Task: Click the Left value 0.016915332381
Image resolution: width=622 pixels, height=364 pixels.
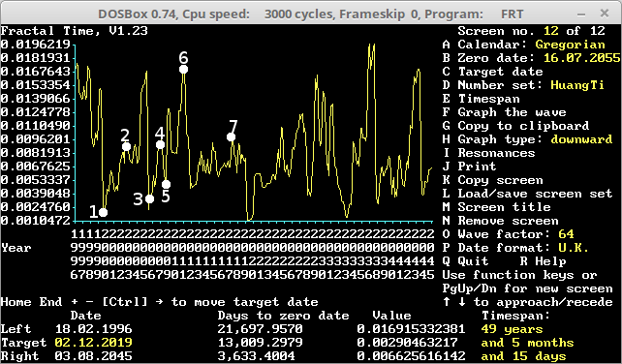Action: click(411, 329)
